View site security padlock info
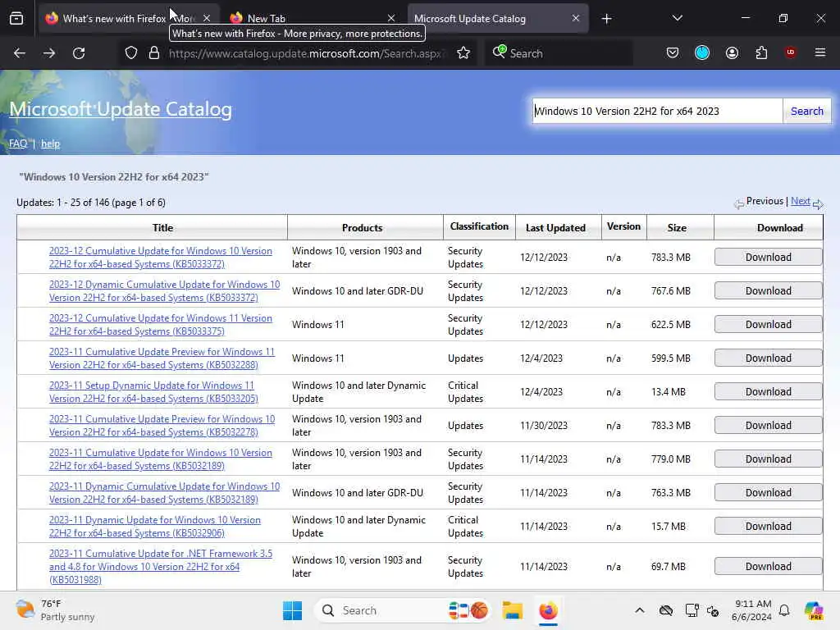 (x=154, y=53)
